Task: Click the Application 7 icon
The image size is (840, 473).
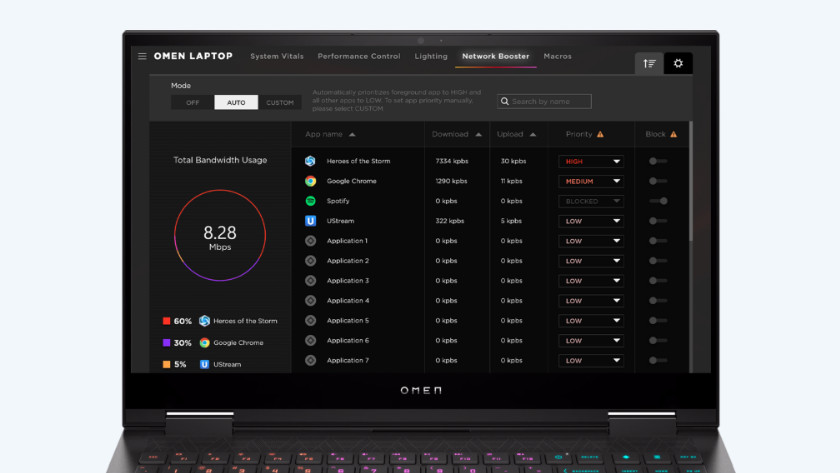Action: point(310,361)
